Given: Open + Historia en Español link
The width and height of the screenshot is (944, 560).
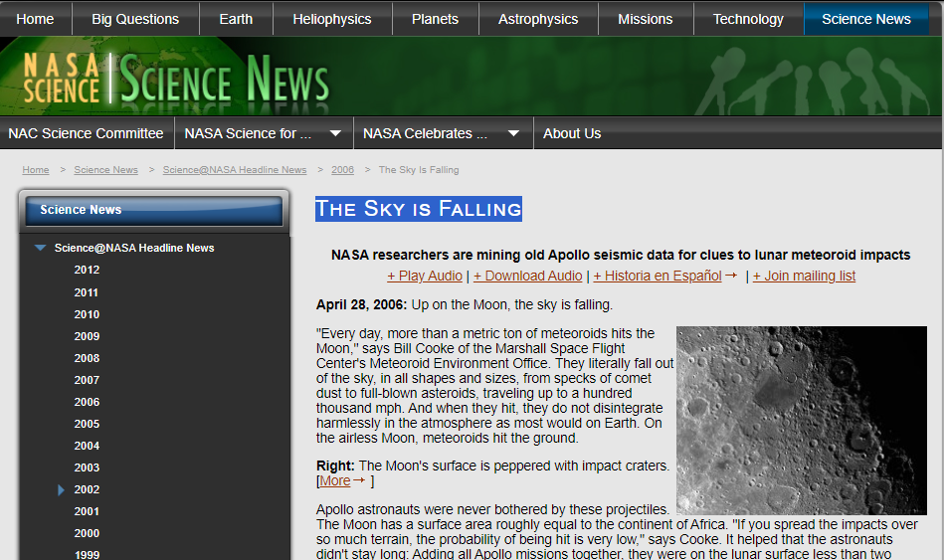Looking at the screenshot, I should [x=658, y=276].
